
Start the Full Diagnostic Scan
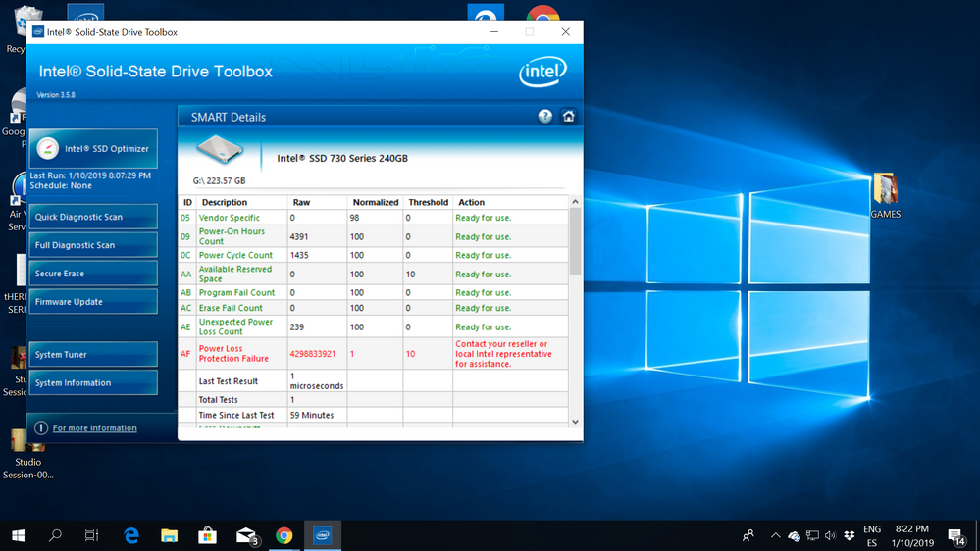coord(93,245)
